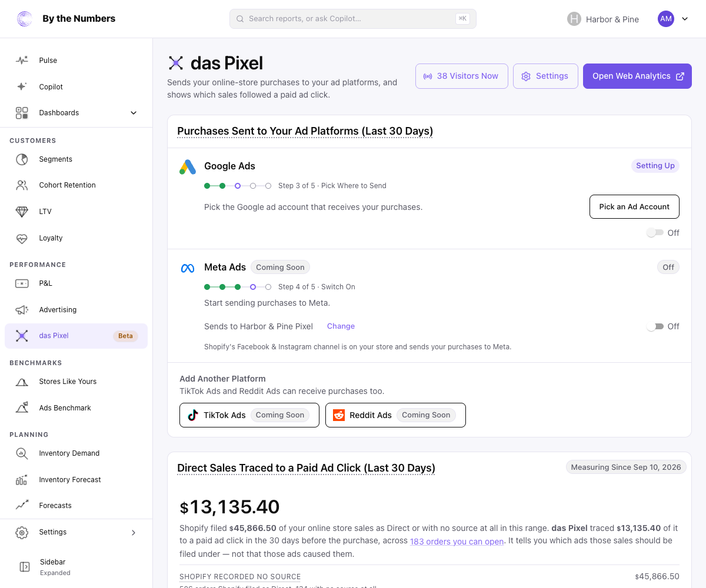
Task: Open the account dropdown arrow next to AM
Action: pyautogui.click(x=685, y=19)
